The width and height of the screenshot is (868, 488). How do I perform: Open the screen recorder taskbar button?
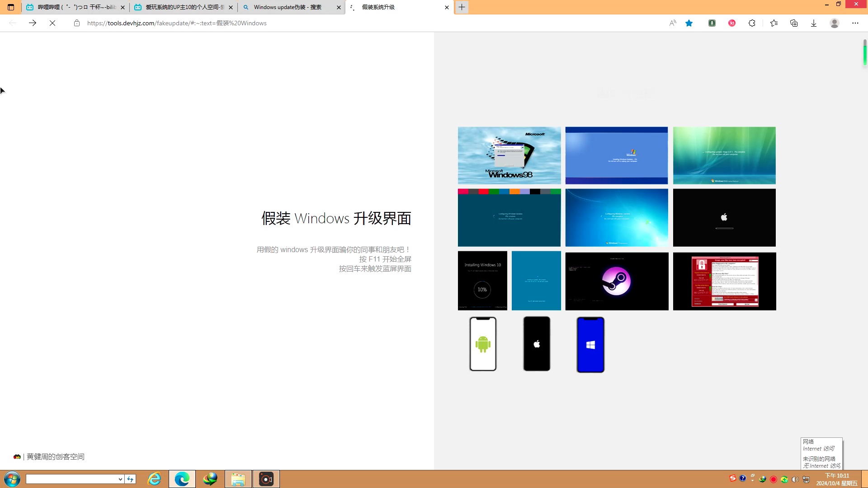266,479
